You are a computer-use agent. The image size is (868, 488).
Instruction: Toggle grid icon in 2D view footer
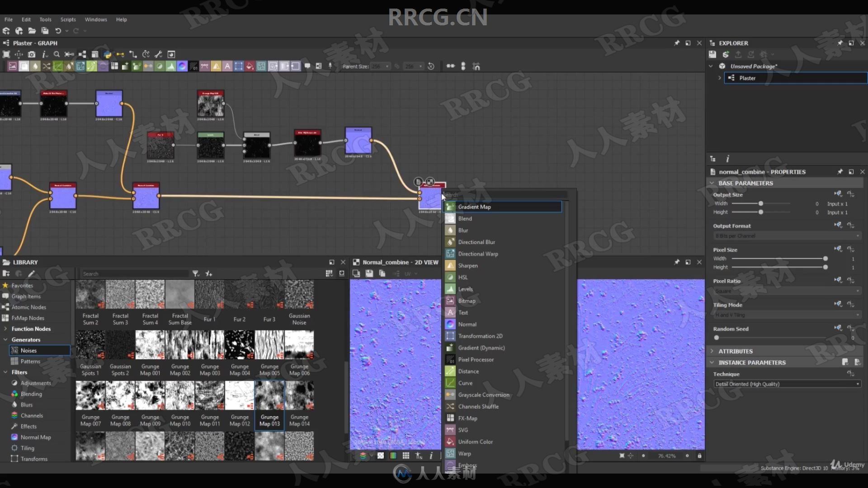(x=406, y=455)
